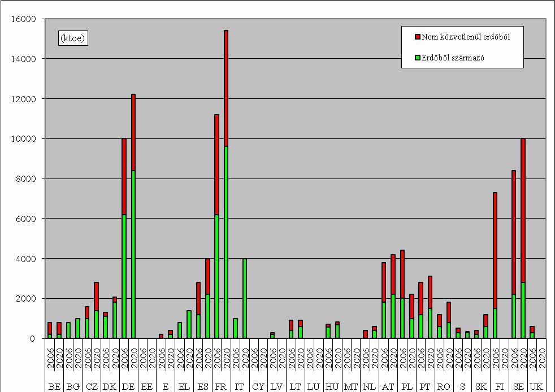This screenshot has height=392, width=555.
Task: Select the red segment of Germany 2006 bar
Action: click(124, 176)
